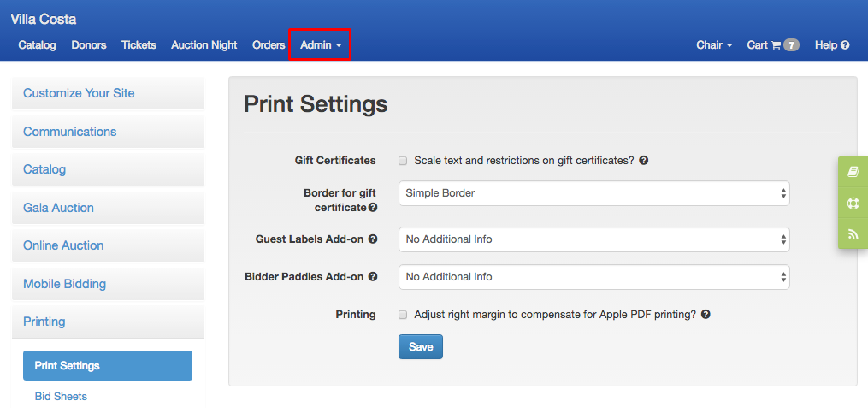Toggle Apple PDF right margin adjustment checkbox

(x=403, y=315)
